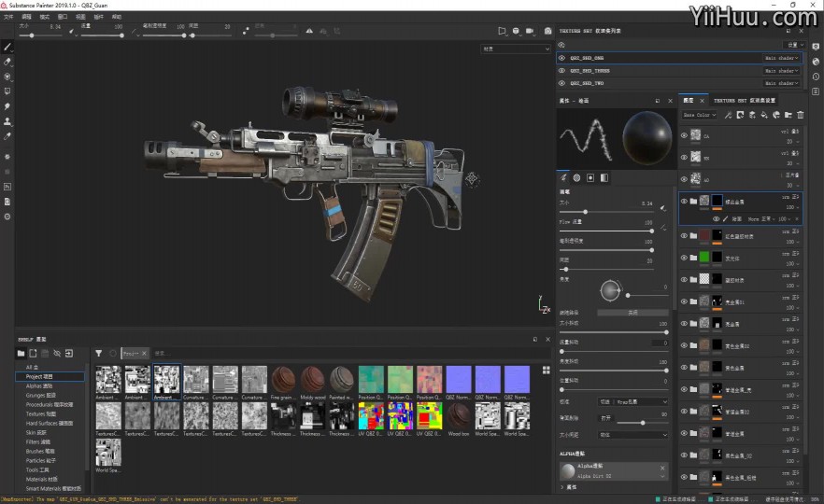
Task: Open shader dropdown for QBZ_SSD_THREE
Action: click(781, 71)
